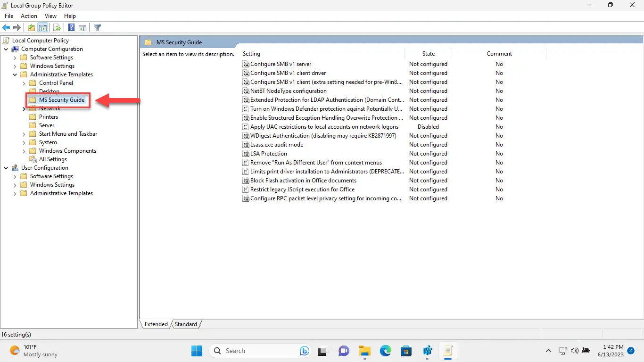Click the Server folder icon in tree
The width and height of the screenshot is (644, 362).
click(33, 125)
